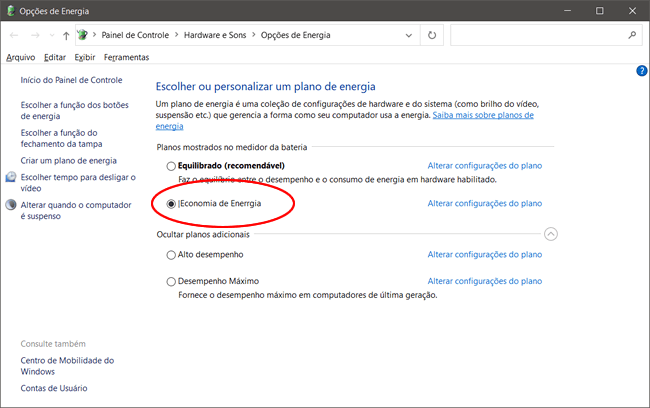Click inside the Control Panel search box
The width and height of the screenshot is (650, 408).
[x=538, y=34]
